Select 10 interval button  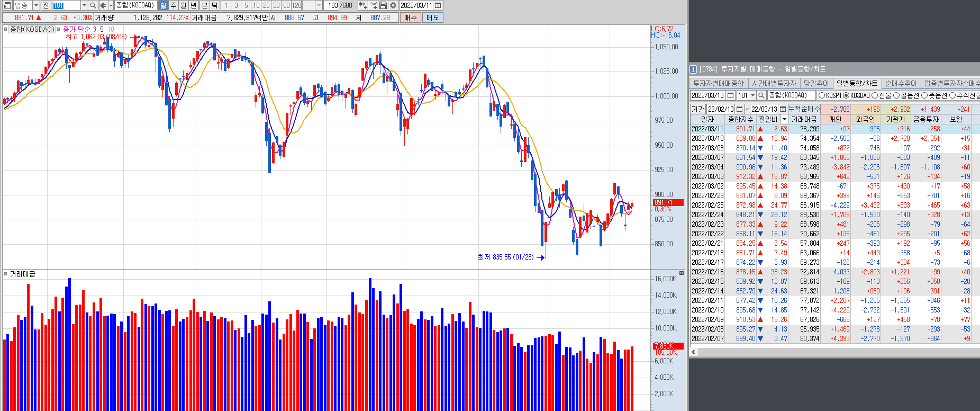tap(256, 5)
